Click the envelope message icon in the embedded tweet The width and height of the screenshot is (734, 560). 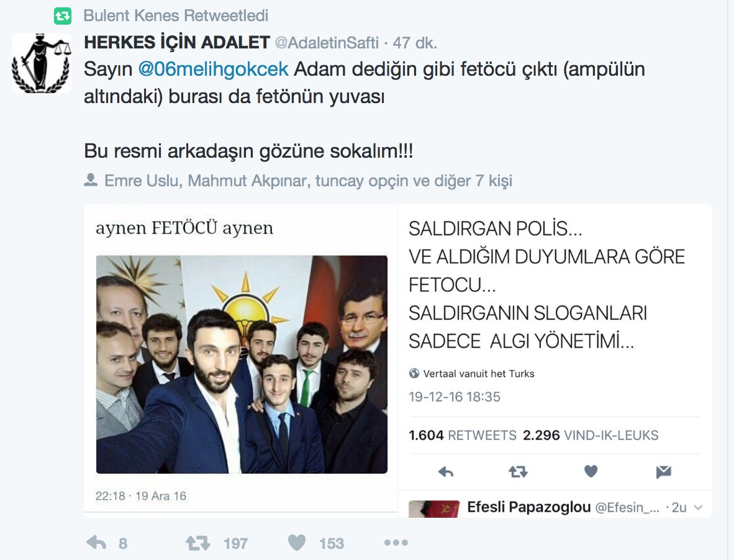click(x=664, y=472)
